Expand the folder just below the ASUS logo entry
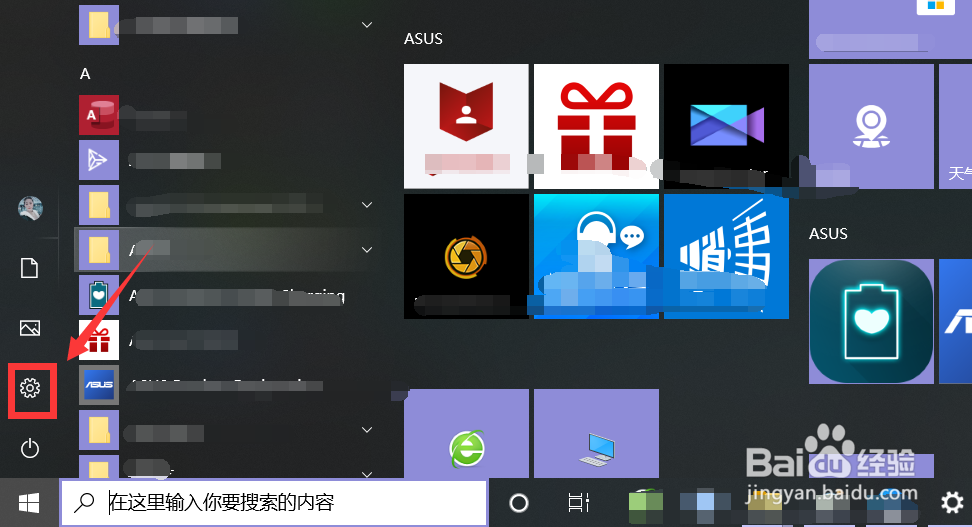Screen dimensions: 972x527 367,430
